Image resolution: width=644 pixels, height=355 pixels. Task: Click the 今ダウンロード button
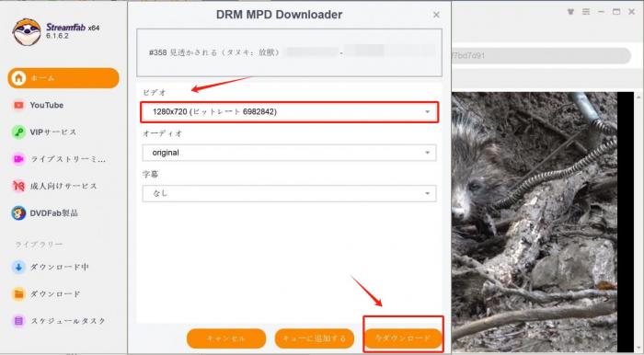coord(403,338)
